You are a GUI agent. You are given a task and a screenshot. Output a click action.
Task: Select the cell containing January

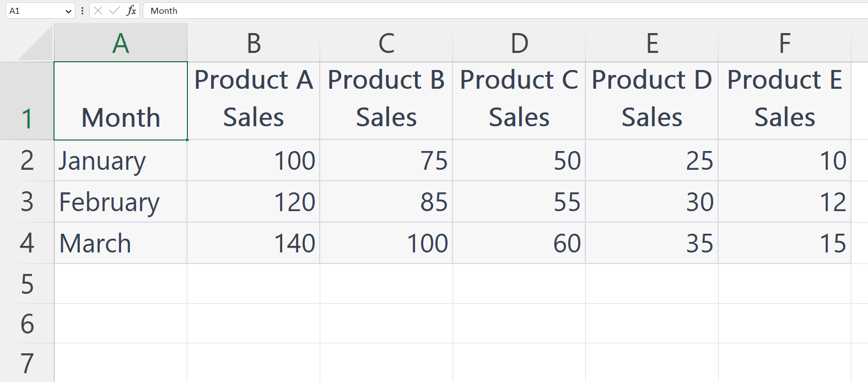(120, 160)
